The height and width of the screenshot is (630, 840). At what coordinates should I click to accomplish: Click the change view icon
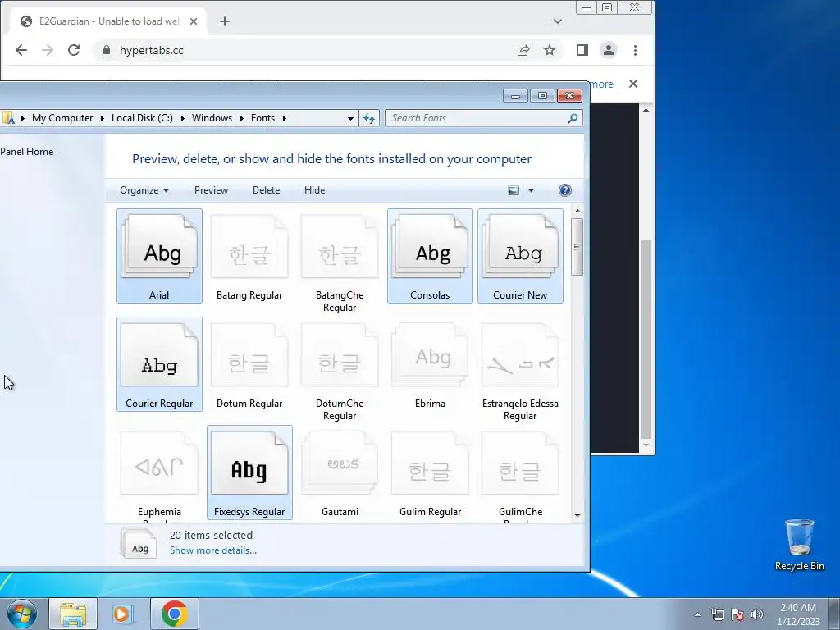pos(514,190)
